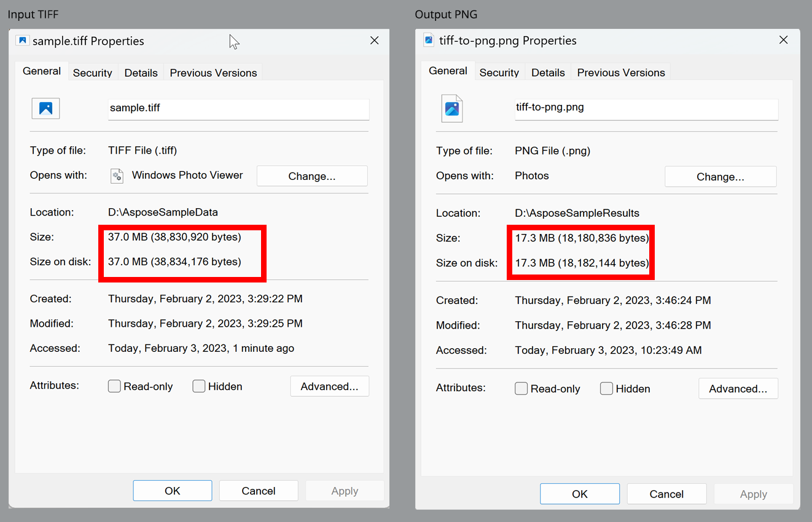Image resolution: width=812 pixels, height=522 pixels.
Task: Switch to the Details tab of sample.tiff
Action: click(141, 72)
